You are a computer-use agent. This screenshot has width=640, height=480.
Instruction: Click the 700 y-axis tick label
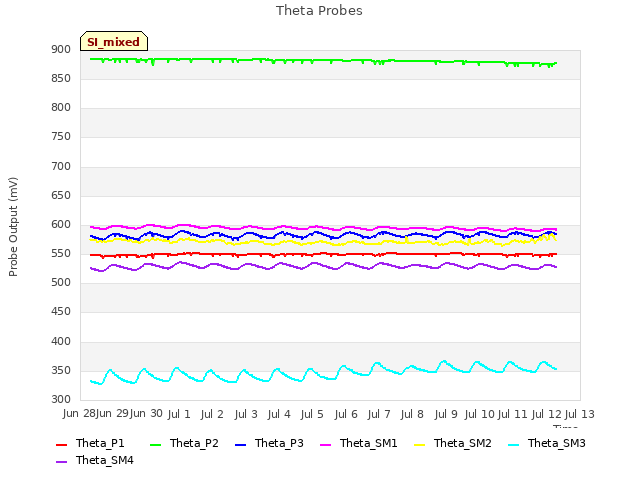pos(61,166)
